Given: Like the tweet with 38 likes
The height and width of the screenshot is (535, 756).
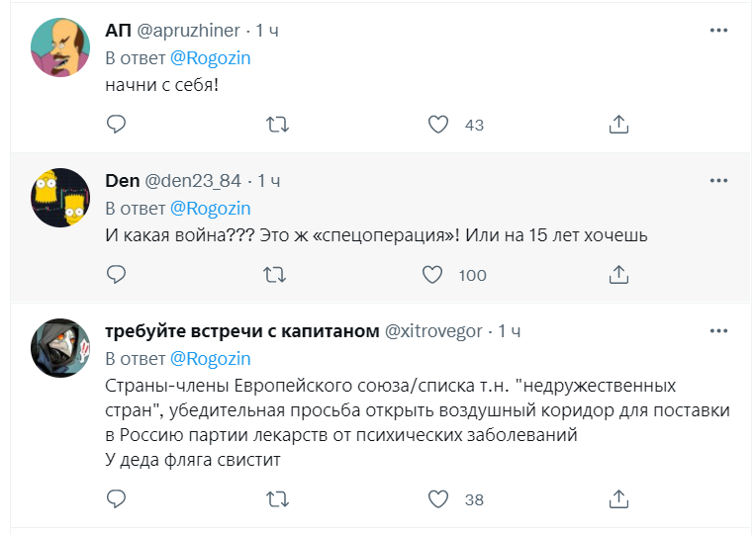Looking at the screenshot, I should click(x=438, y=498).
